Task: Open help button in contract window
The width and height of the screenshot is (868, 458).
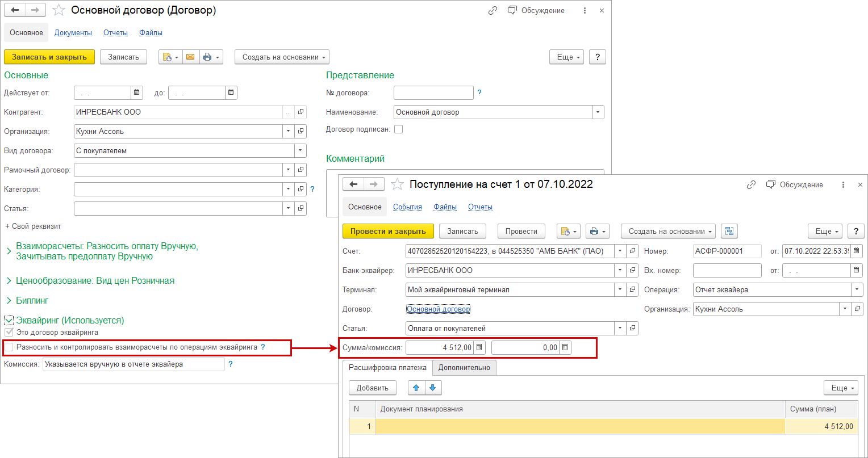Action: coord(597,57)
